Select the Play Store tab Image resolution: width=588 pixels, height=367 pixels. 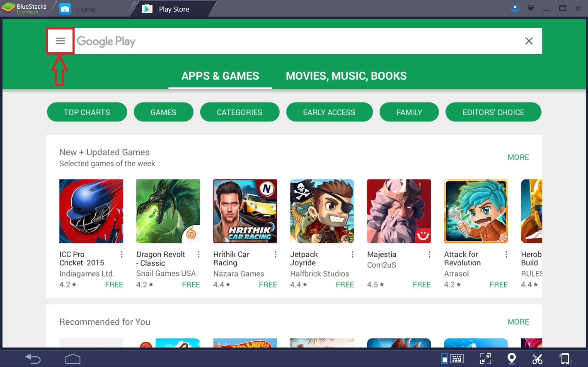pos(174,9)
